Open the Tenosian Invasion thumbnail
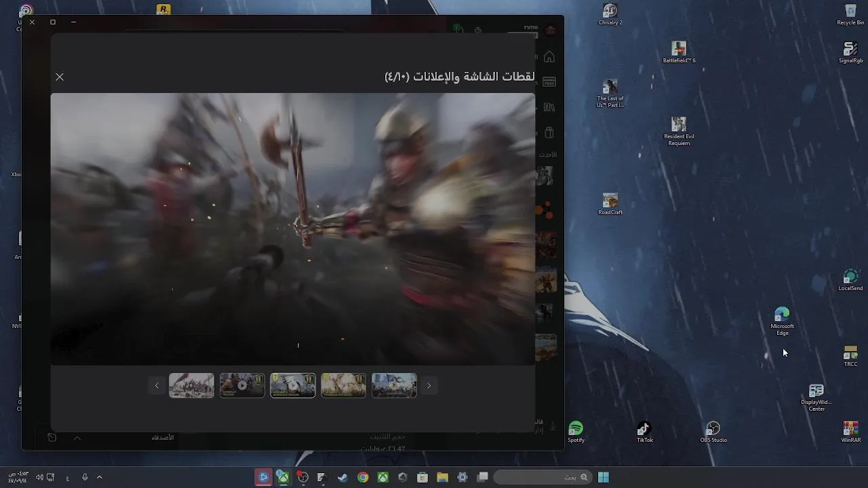 coord(343,386)
